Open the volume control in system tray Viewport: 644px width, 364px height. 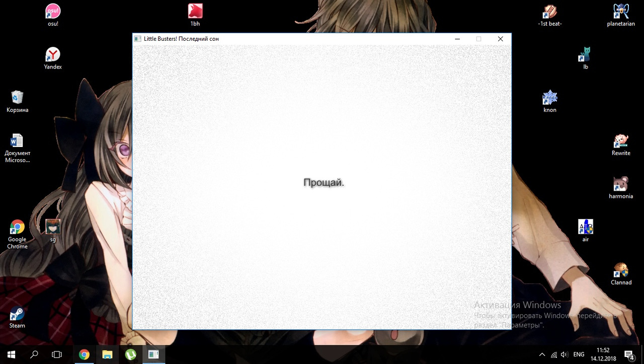click(565, 354)
